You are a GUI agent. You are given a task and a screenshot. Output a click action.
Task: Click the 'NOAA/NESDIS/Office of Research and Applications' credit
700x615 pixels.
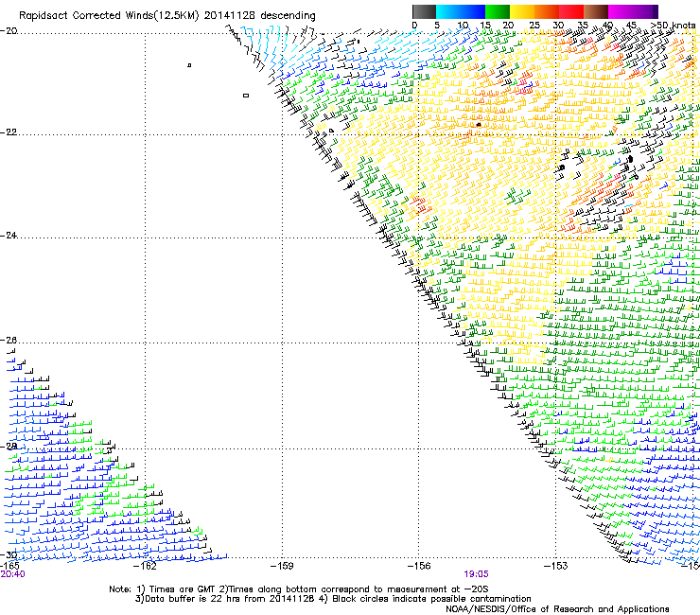tap(557, 609)
